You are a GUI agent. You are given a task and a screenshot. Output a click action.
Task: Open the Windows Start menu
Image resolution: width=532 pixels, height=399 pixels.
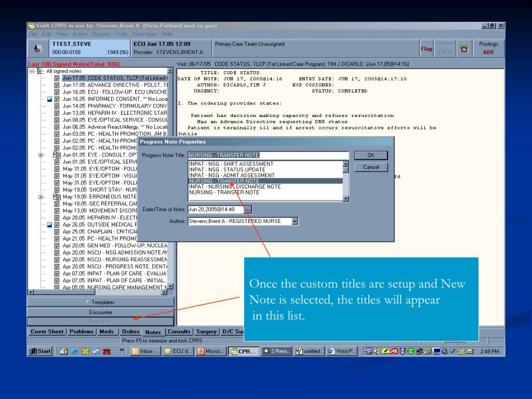40,352
